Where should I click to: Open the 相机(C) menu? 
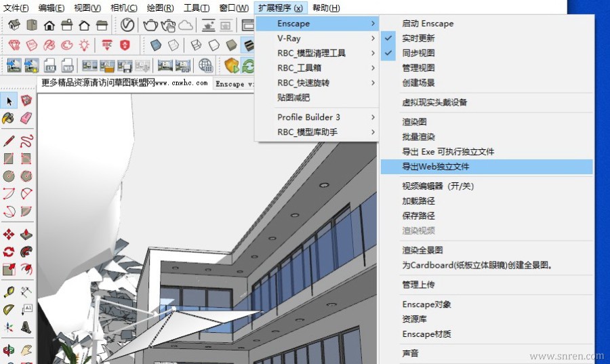124,7
